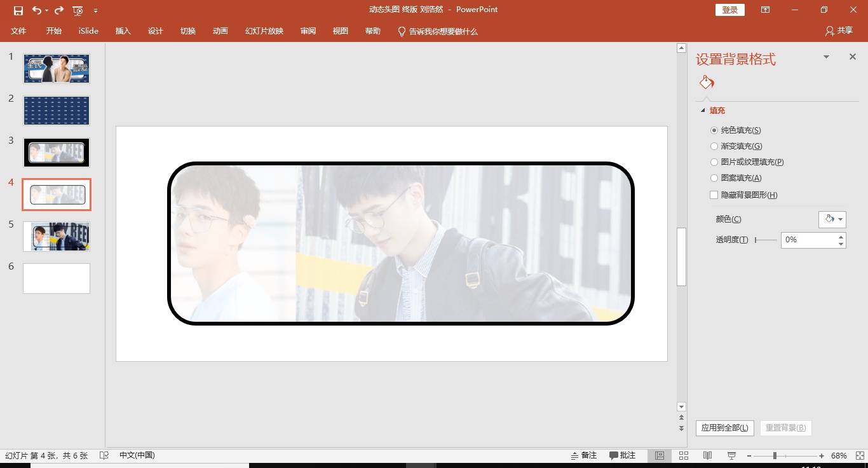Enable 图片或纹理填充 picture fill

[x=714, y=162]
